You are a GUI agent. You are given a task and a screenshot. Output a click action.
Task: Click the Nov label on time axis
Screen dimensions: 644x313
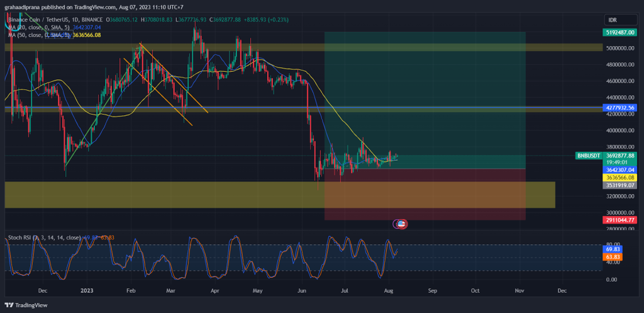[519, 290]
